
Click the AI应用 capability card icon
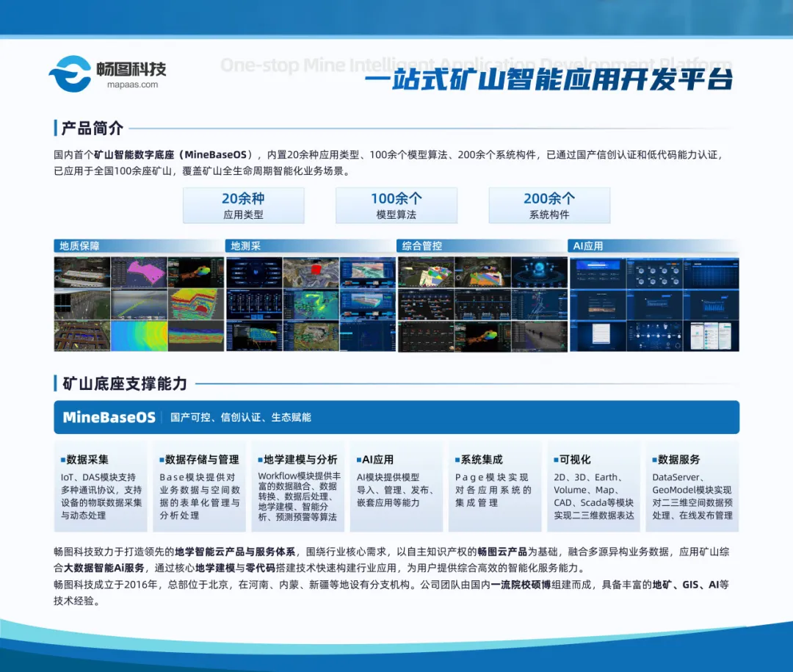[x=358, y=460]
